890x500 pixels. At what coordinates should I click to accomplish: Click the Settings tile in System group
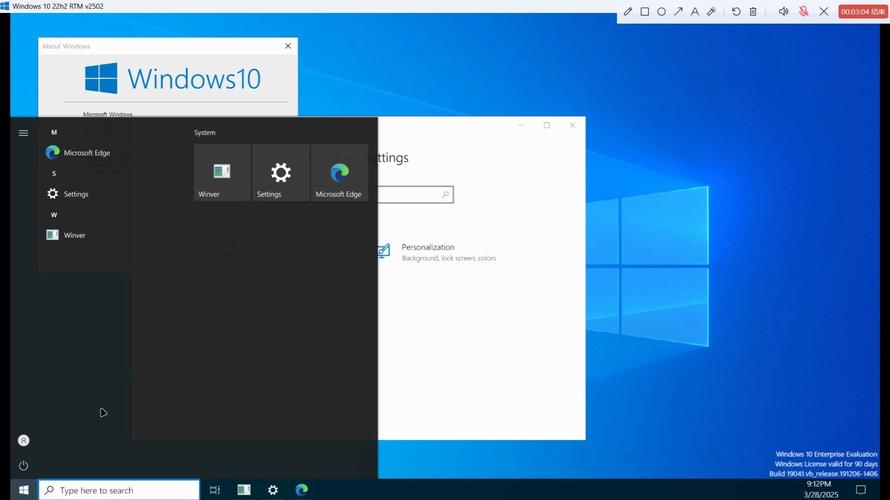(281, 173)
